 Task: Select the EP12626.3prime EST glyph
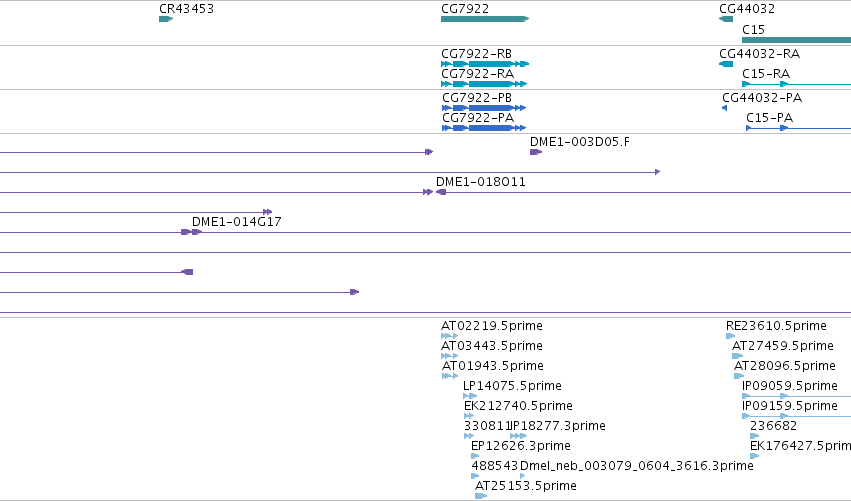475,456
